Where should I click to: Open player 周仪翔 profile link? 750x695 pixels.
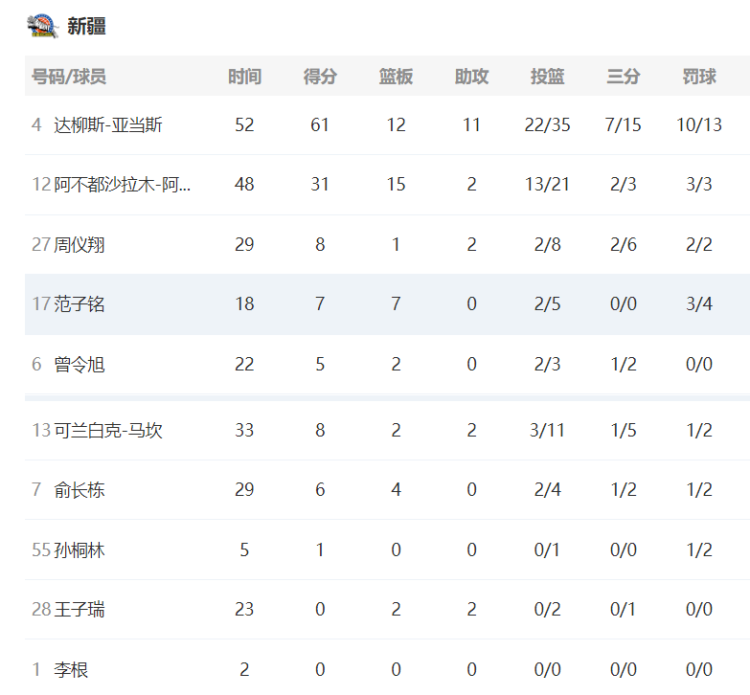click(x=79, y=245)
